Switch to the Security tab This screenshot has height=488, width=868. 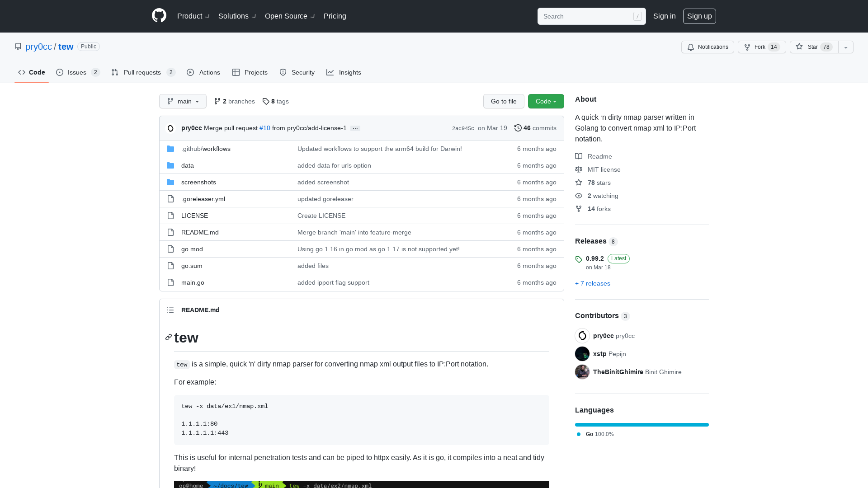pos(297,72)
